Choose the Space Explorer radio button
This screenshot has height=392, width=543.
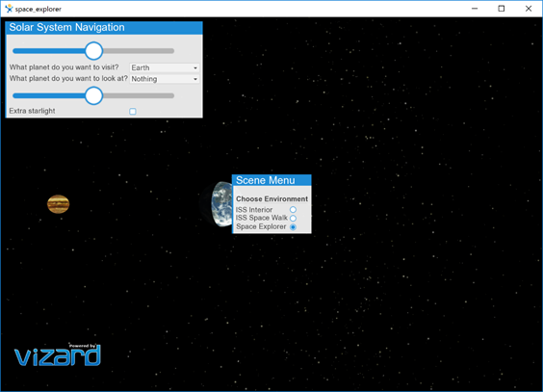point(293,227)
